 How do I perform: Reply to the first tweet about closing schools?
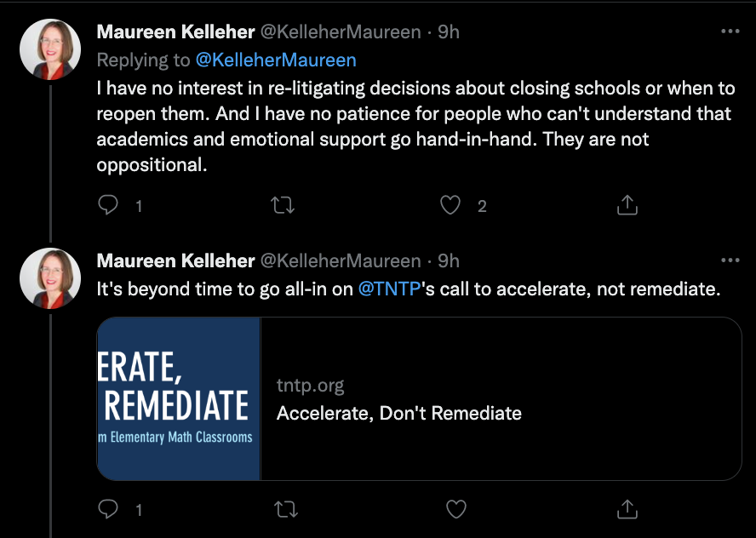[108, 205]
